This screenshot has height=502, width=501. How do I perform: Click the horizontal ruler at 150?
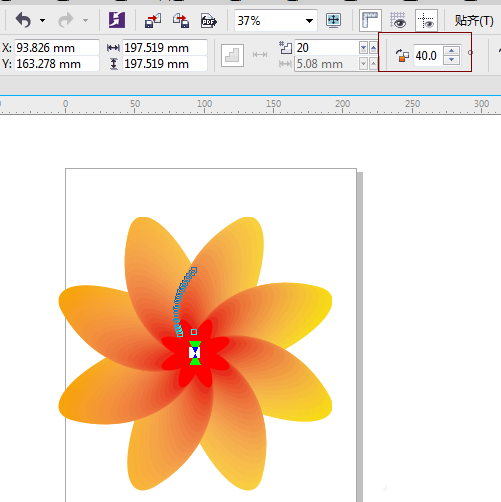click(273, 104)
